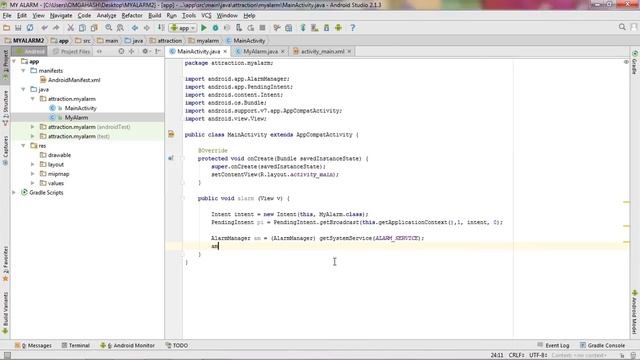Expand the attraction.myalarm (test) package
This screenshot has width=640, height=360.
pos(33,136)
